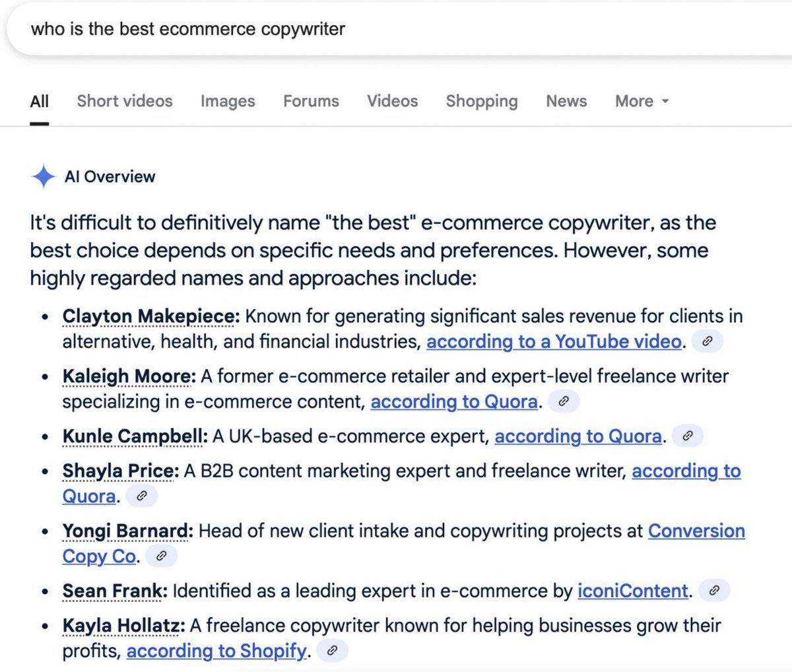Go to the Shopping tab
This screenshot has width=792, height=672.
click(x=482, y=101)
